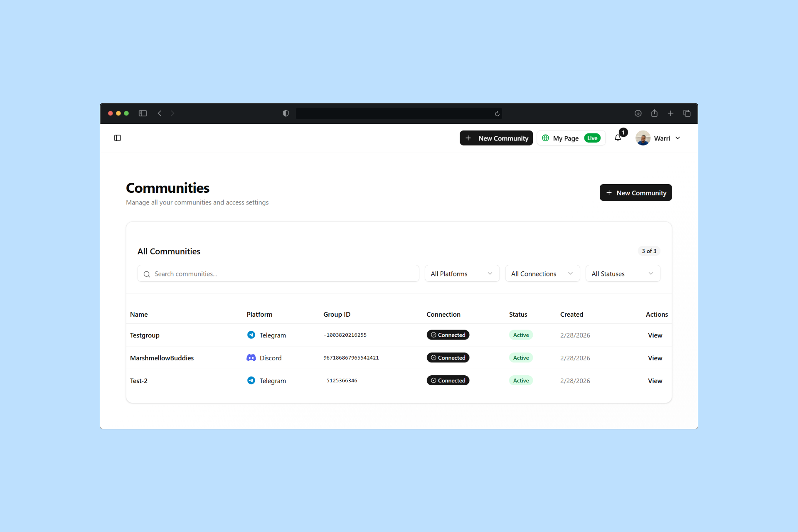The height and width of the screenshot is (532, 798).
Task: Toggle the app sidebar panel icon
Action: point(118,138)
